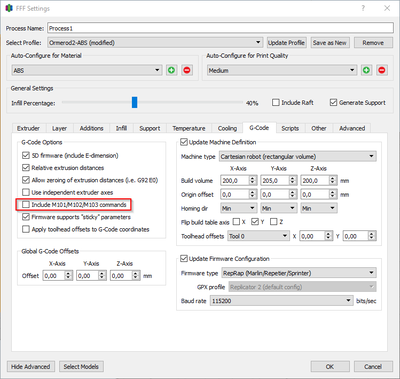
Task: Switch to the Layer tab
Action: pos(59,128)
